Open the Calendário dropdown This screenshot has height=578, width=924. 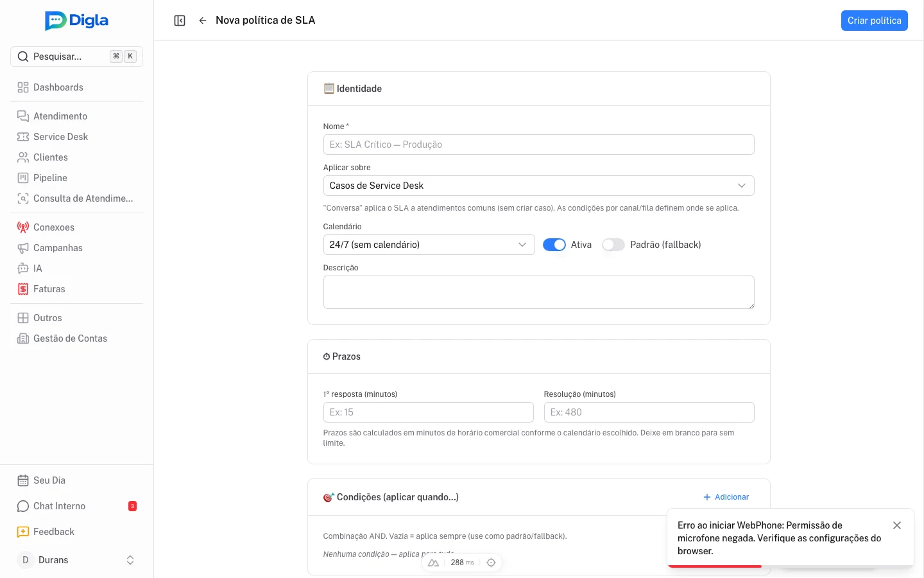pos(429,245)
